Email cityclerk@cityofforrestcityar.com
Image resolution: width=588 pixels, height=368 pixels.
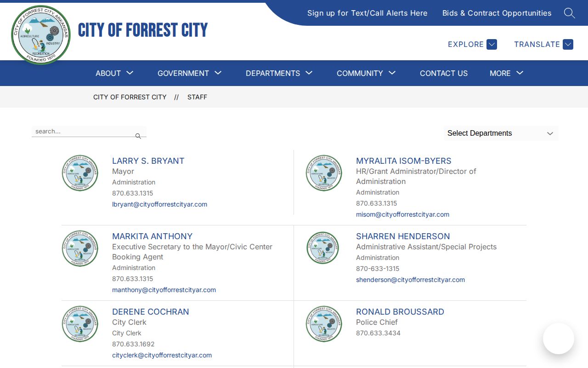click(162, 355)
